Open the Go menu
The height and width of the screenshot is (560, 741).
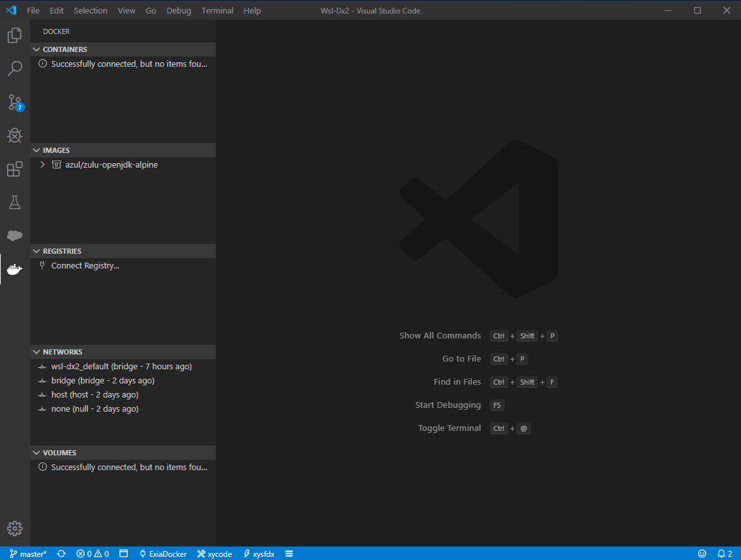pyautogui.click(x=151, y=10)
